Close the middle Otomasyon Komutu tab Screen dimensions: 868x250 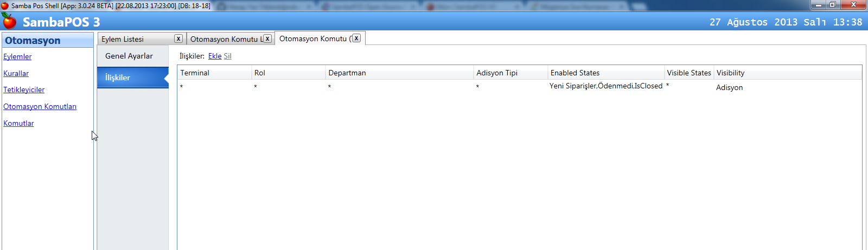(x=267, y=39)
